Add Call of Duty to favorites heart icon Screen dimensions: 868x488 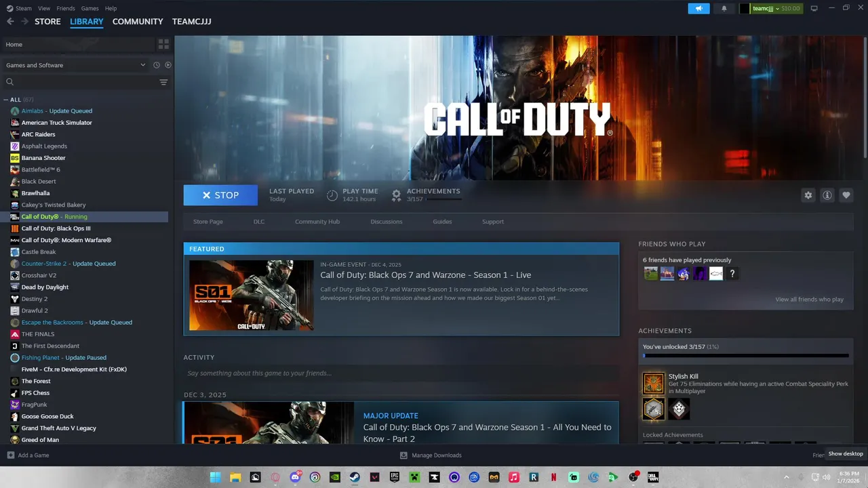point(846,195)
